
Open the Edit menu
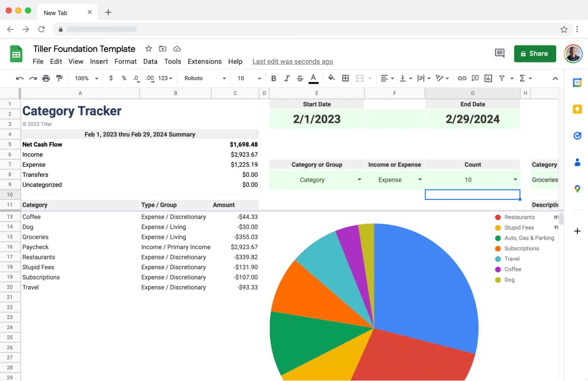point(56,61)
